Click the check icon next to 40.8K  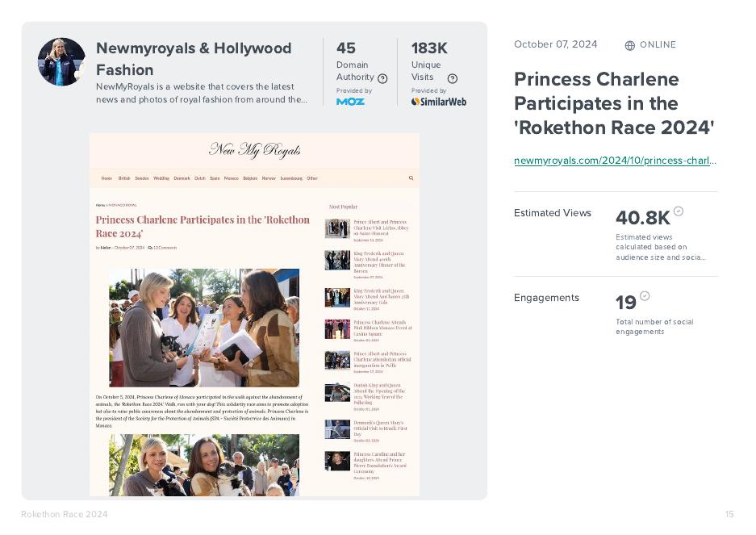pyautogui.click(x=679, y=211)
